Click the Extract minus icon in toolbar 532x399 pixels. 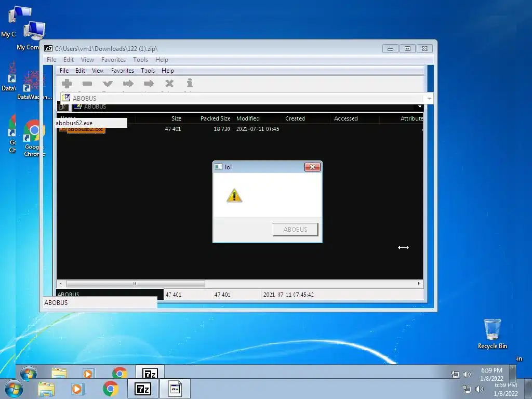[x=87, y=84]
